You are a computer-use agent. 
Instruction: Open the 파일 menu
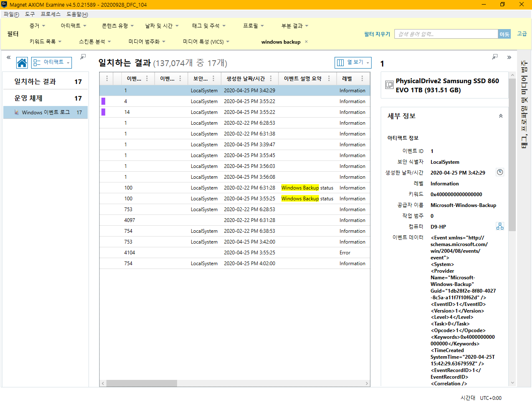point(11,14)
